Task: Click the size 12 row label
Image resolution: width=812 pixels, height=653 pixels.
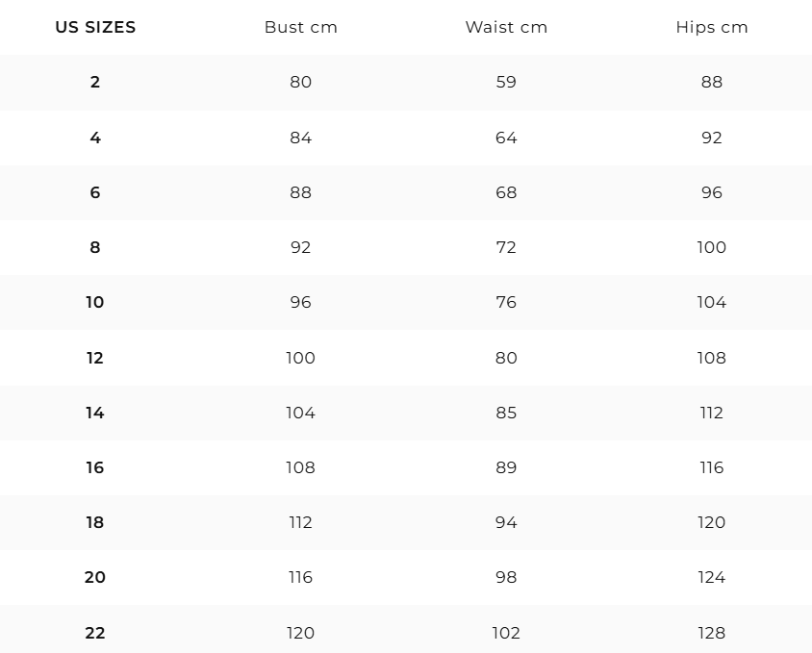Action: (95, 358)
